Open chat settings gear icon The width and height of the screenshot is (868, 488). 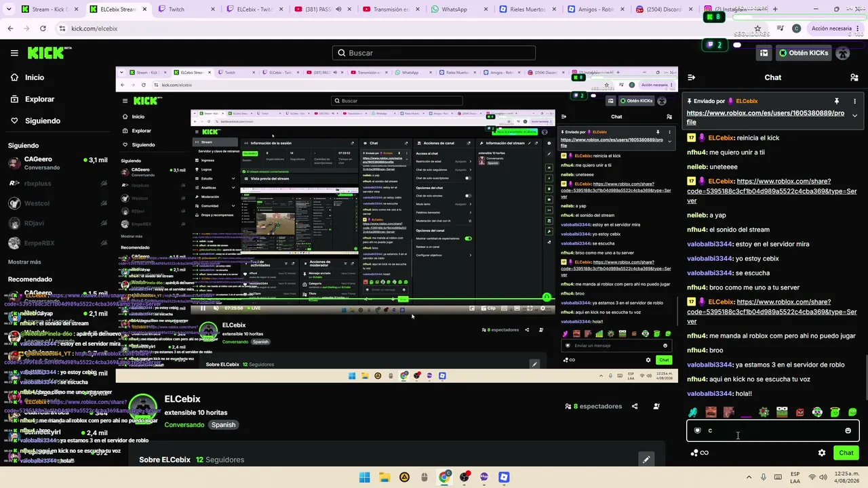click(822, 453)
